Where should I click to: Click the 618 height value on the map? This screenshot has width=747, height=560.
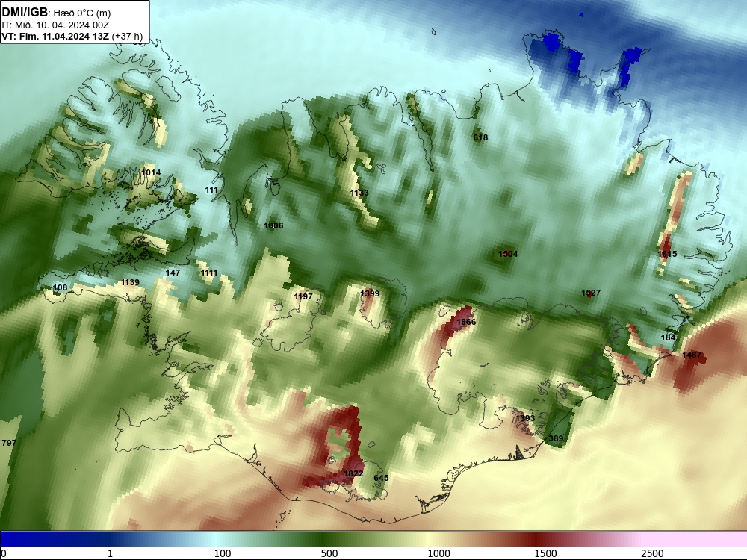point(480,137)
